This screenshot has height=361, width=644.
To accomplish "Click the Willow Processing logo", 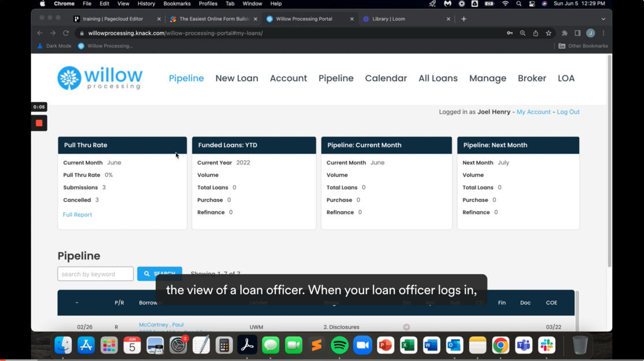I will (x=100, y=78).
